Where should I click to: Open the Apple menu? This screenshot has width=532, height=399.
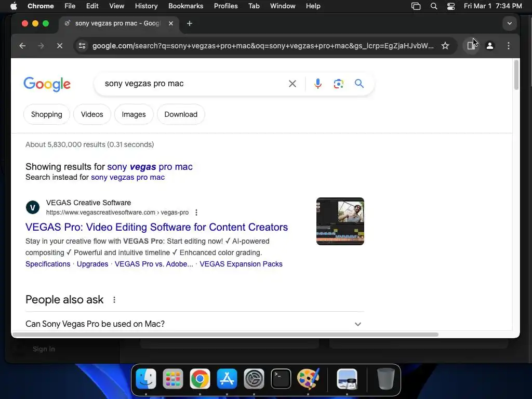[x=14, y=6]
